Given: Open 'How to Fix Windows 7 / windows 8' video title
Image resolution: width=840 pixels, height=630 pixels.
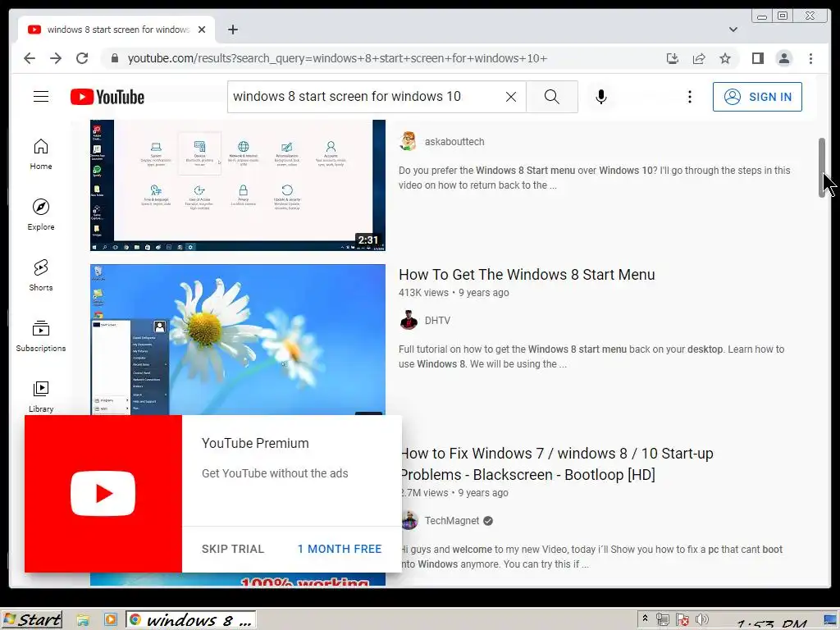Looking at the screenshot, I should (x=557, y=464).
